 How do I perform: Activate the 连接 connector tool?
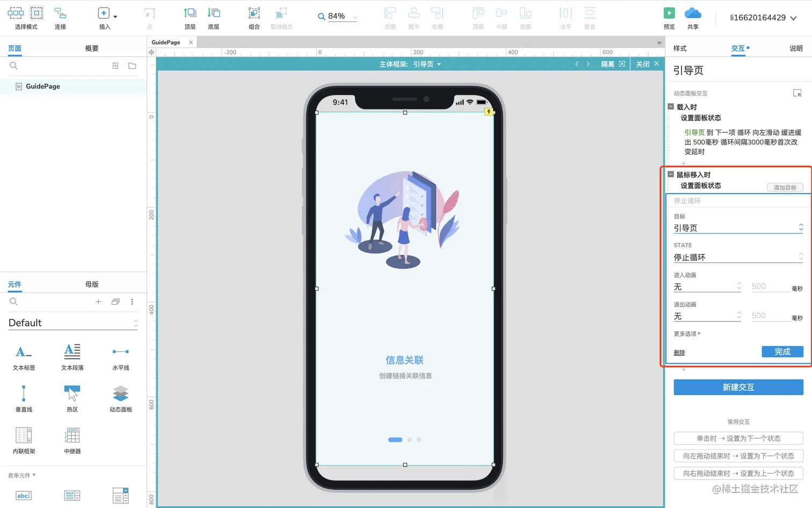tap(60, 13)
